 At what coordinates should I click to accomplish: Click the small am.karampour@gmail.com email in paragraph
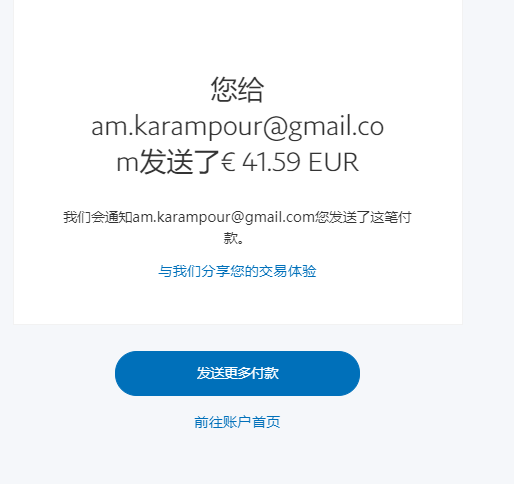(223, 217)
